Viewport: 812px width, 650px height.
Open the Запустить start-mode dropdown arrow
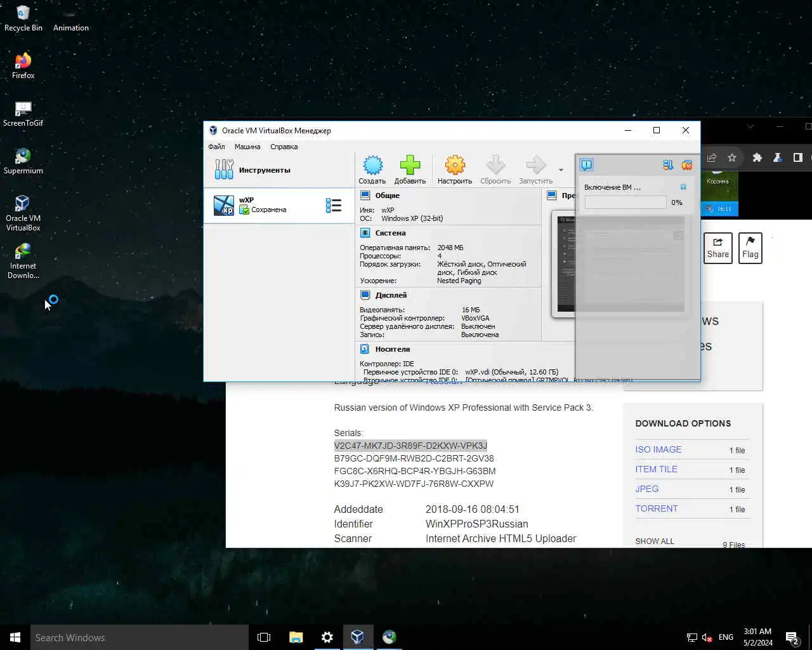(561, 170)
